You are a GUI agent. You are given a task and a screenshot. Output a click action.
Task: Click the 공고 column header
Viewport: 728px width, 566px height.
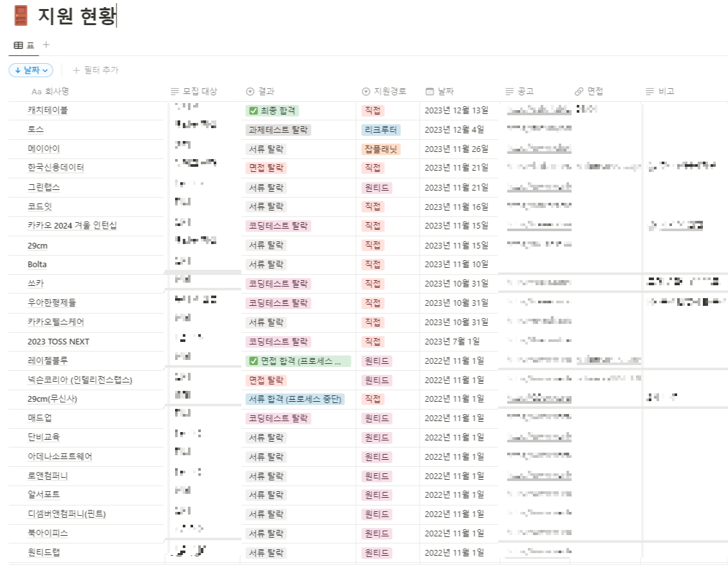(x=519, y=91)
